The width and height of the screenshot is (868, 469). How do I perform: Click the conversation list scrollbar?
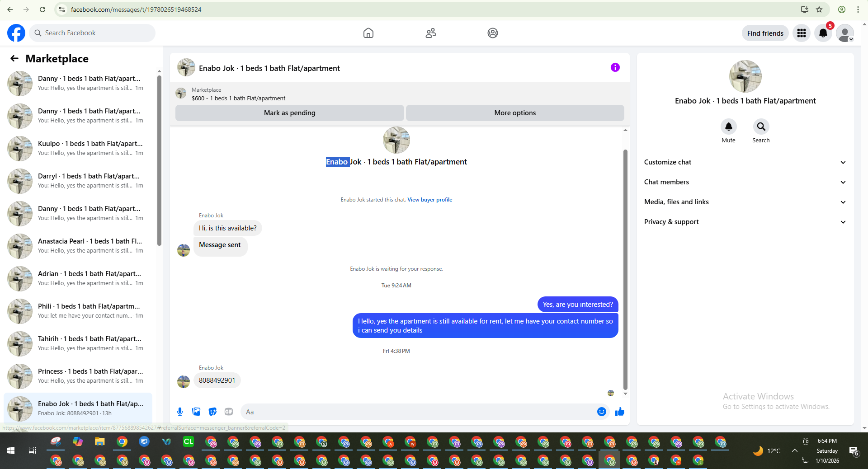click(159, 160)
